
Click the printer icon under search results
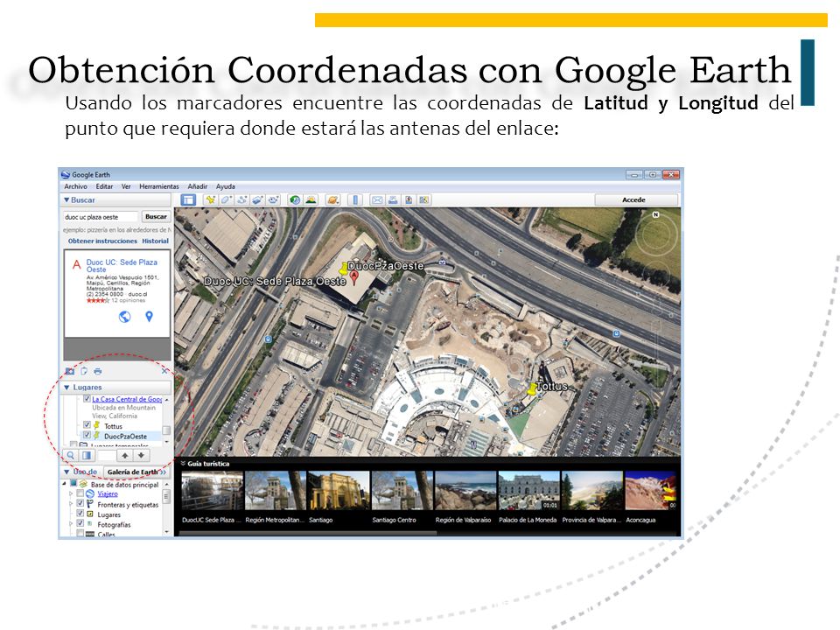[97, 371]
